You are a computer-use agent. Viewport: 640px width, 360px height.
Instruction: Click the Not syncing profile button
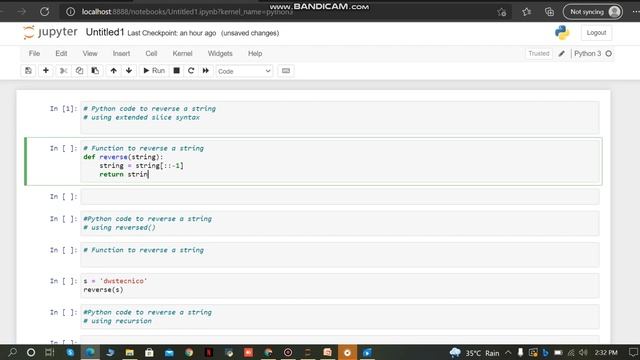point(593,12)
